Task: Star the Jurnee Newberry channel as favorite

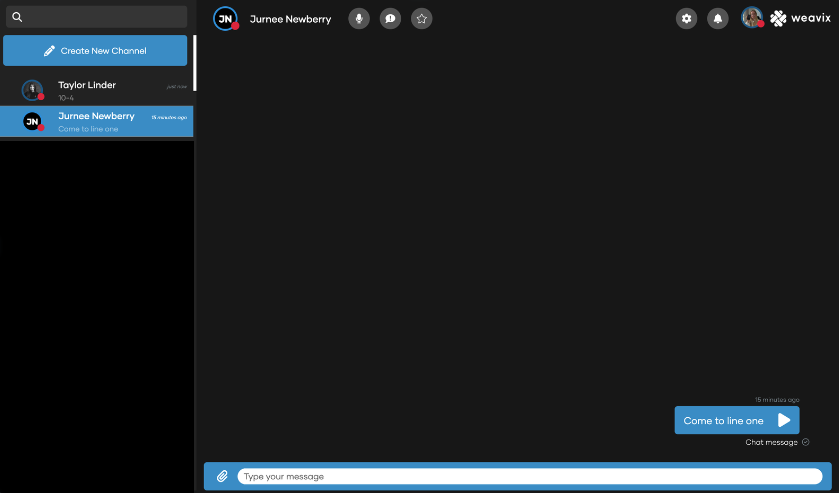Action: click(x=422, y=18)
